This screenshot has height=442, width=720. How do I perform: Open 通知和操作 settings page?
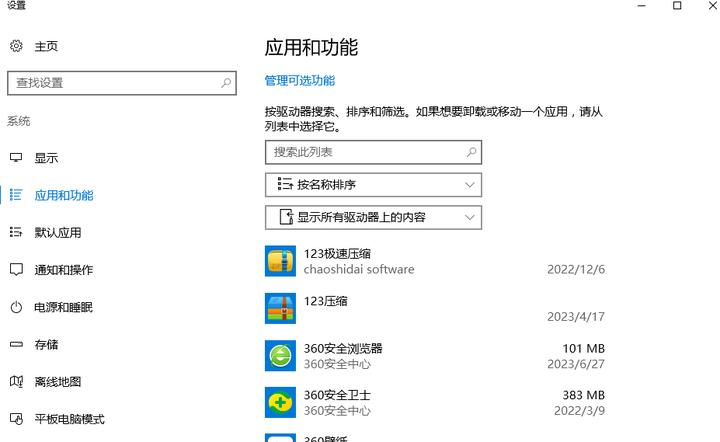coord(64,269)
